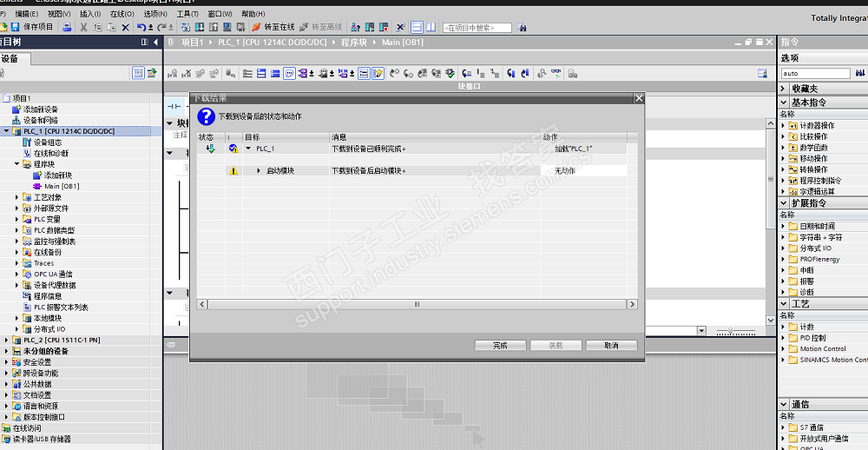868x450 pixels.
Task: Click the Save project toolbar button
Action: [32, 27]
